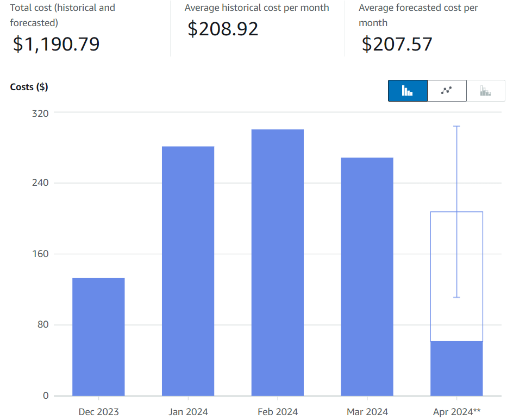
Task: Click the Dec 2023 cost bar
Action: coord(98,337)
